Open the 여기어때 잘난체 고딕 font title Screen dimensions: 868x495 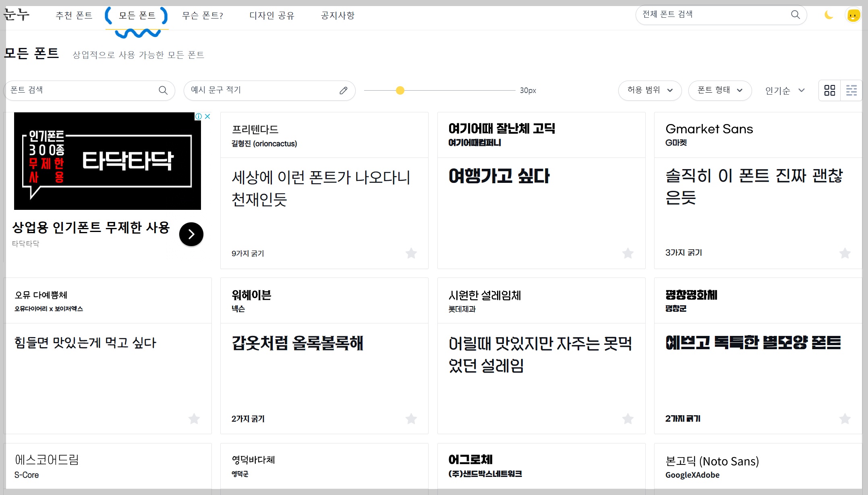pos(502,128)
